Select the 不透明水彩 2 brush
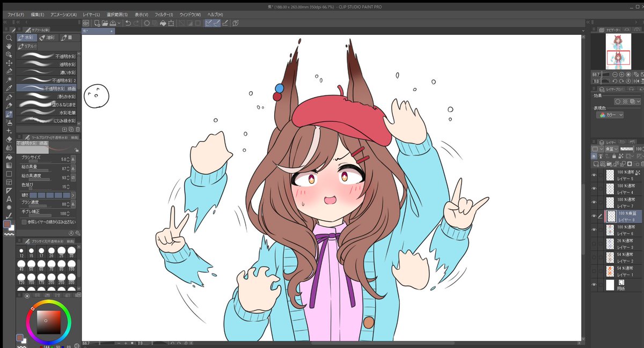644x348 pixels. 47,80
